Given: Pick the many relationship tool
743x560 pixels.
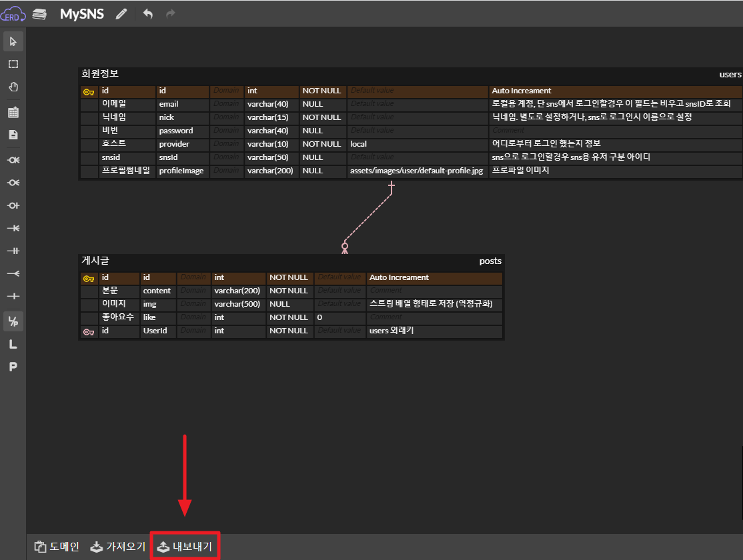Looking at the screenshot, I should click(x=13, y=274).
